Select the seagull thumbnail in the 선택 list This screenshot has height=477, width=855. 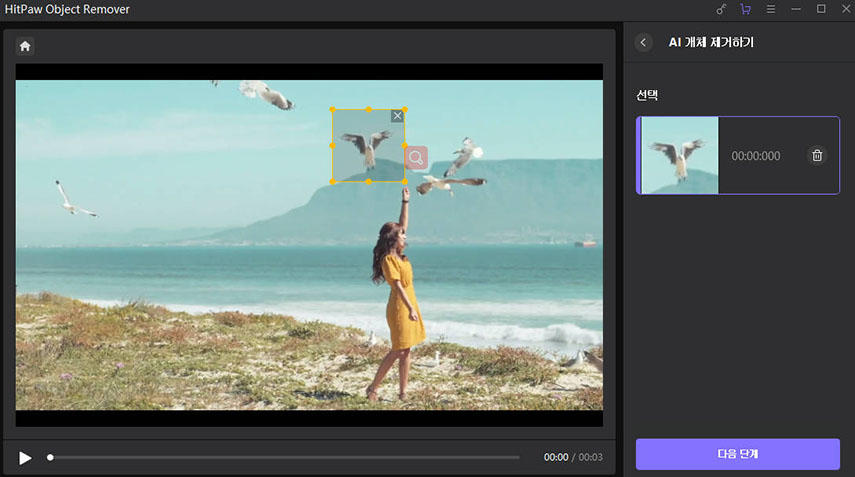pyautogui.click(x=679, y=155)
